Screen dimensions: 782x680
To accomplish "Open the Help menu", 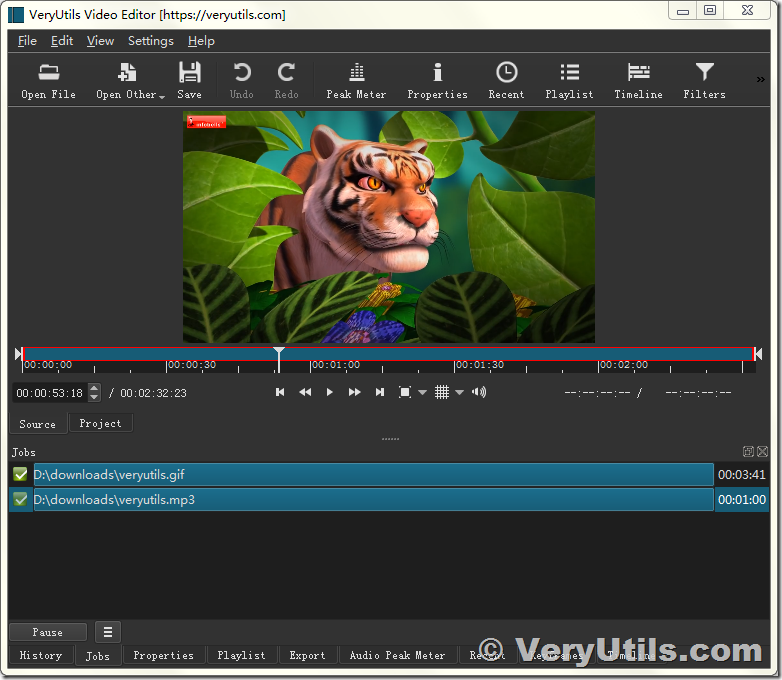I will pos(201,41).
